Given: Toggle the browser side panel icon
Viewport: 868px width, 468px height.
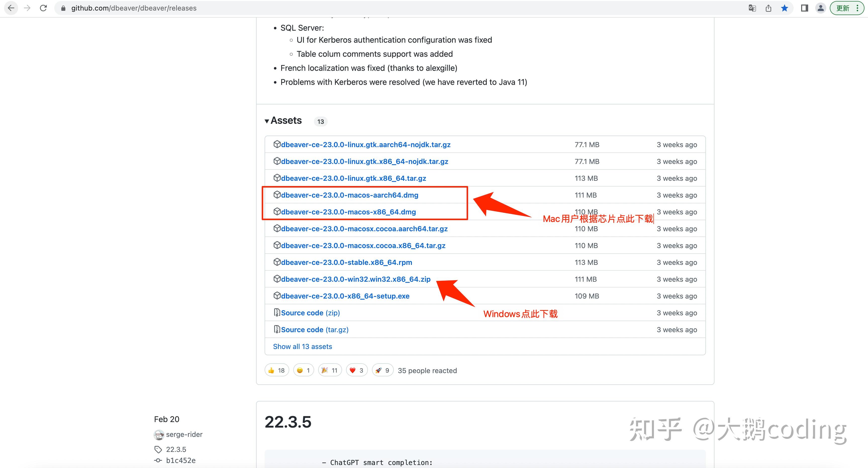Looking at the screenshot, I should (x=804, y=8).
